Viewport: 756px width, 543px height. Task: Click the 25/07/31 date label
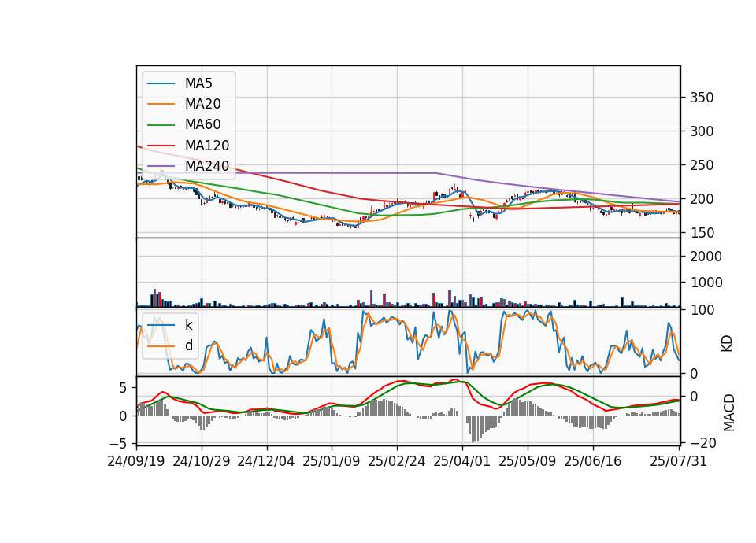[678, 461]
